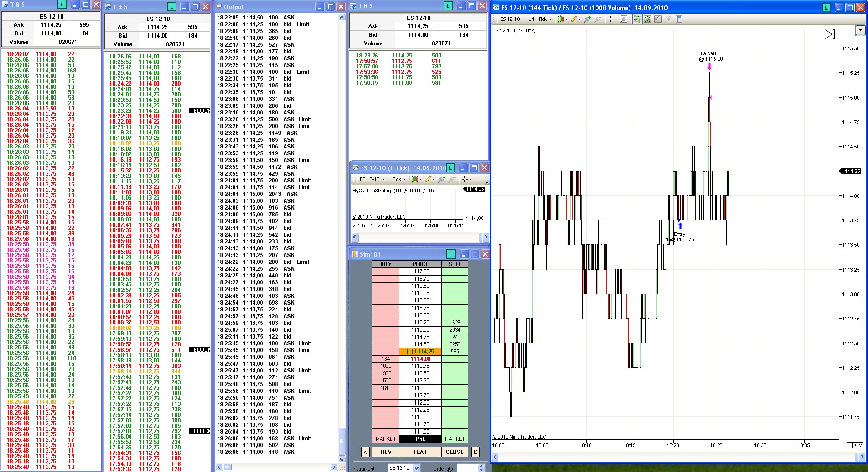The image size is (868, 472).
Task: Open the zoom frame magnifier in 144 Tick chart
Action: tap(624, 19)
